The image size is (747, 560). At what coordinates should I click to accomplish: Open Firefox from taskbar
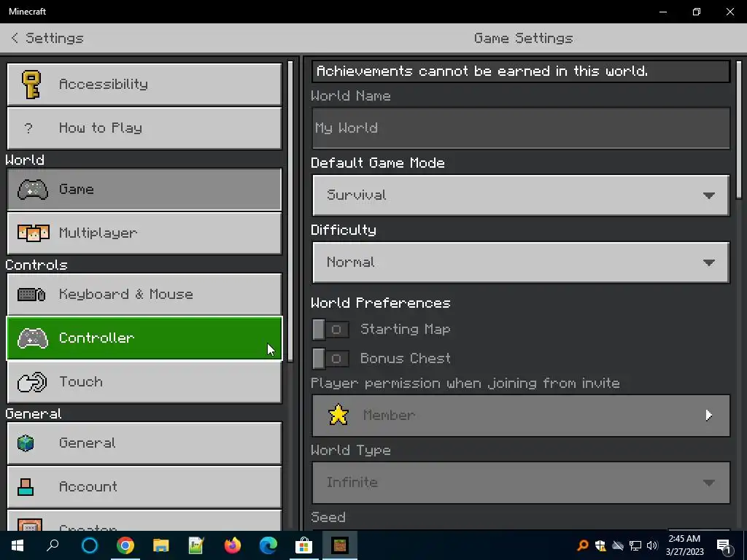point(233,545)
